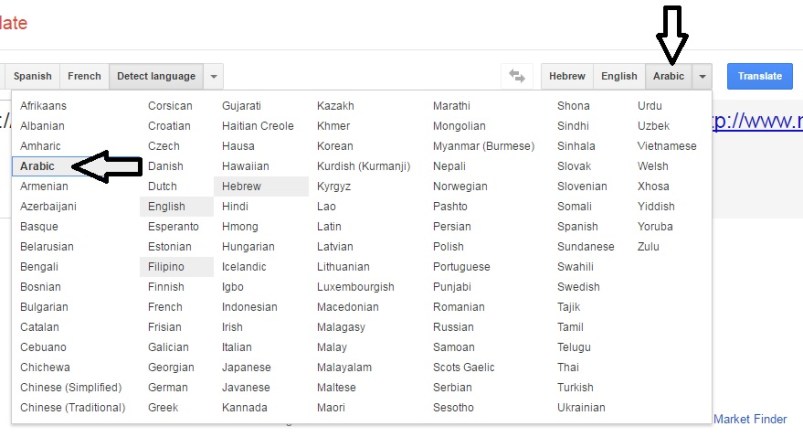Expand the target language dropdown arrow
The height and width of the screenshot is (437, 803).
coord(703,76)
